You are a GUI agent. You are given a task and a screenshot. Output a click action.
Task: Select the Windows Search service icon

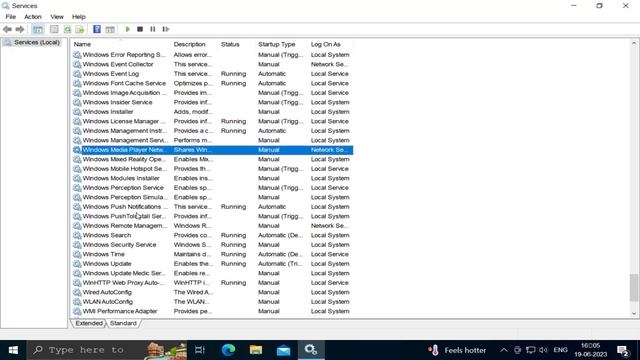tap(77, 235)
